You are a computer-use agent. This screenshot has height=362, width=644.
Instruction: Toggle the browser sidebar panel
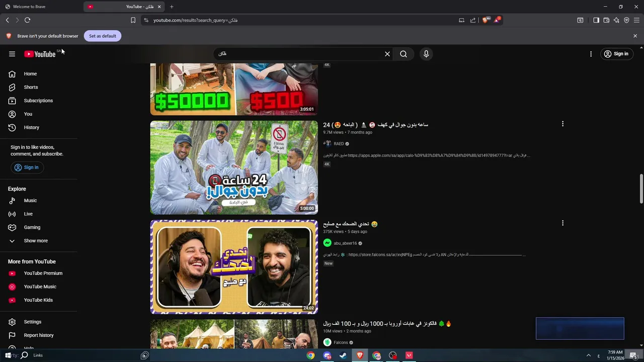coord(596,20)
